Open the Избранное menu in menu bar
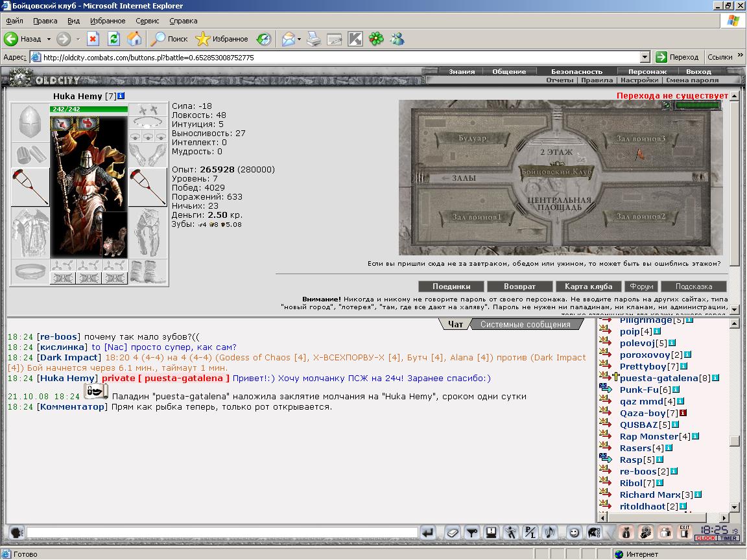The height and width of the screenshot is (560, 747). (108, 21)
